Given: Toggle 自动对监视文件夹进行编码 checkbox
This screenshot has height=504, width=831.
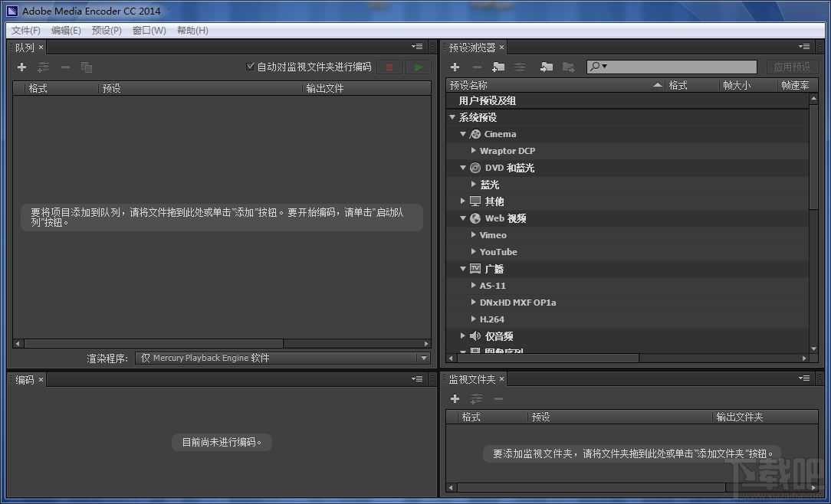Looking at the screenshot, I should (x=250, y=67).
